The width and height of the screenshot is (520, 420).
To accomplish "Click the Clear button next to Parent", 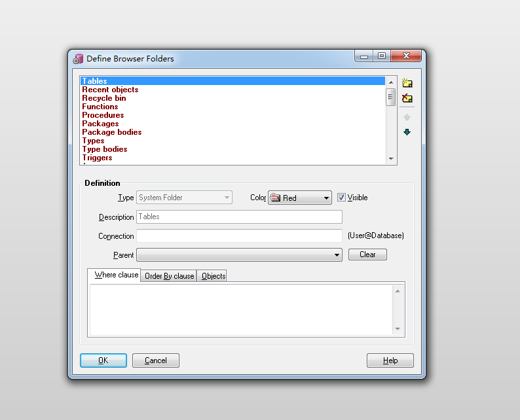I will pyautogui.click(x=367, y=254).
